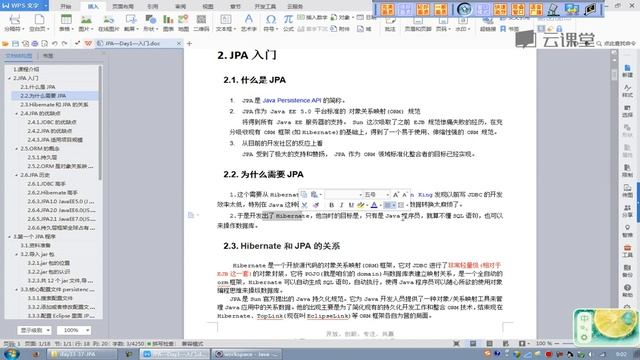Collapse the 2.4 JPA的优缺点 tree node
Viewport: 640px width, 360px height.
(x=17, y=113)
